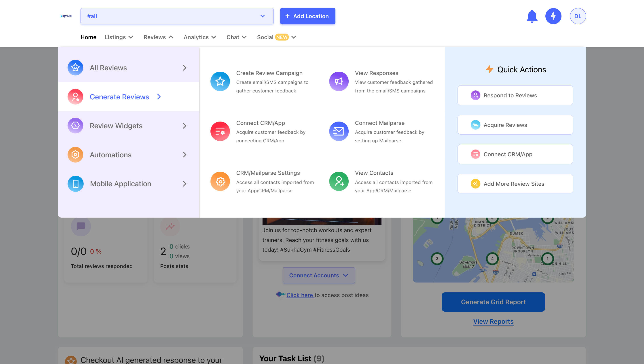
Task: Click the notification bell icon
Action: [532, 16]
